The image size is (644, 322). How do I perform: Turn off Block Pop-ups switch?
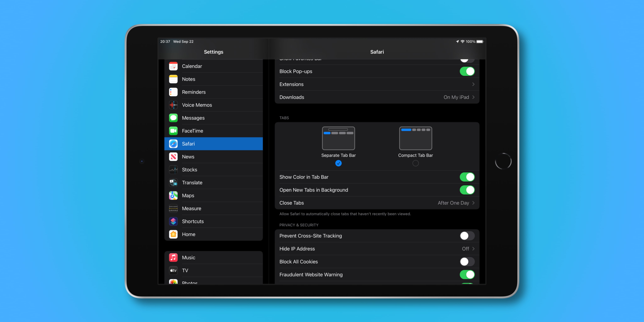pyautogui.click(x=467, y=72)
